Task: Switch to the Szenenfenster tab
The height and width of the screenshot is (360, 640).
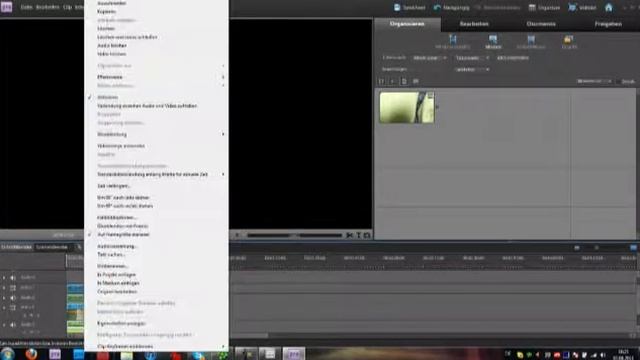Action: pos(52,247)
